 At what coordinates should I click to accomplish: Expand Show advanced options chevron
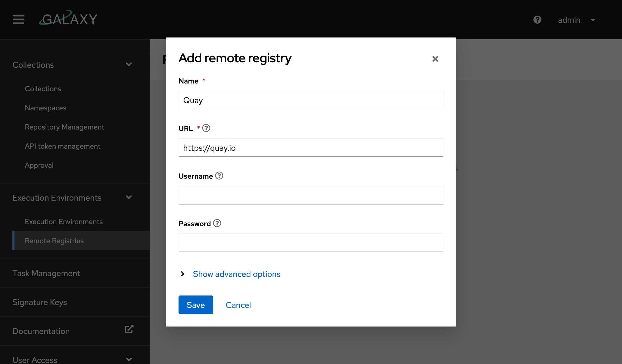[183, 274]
